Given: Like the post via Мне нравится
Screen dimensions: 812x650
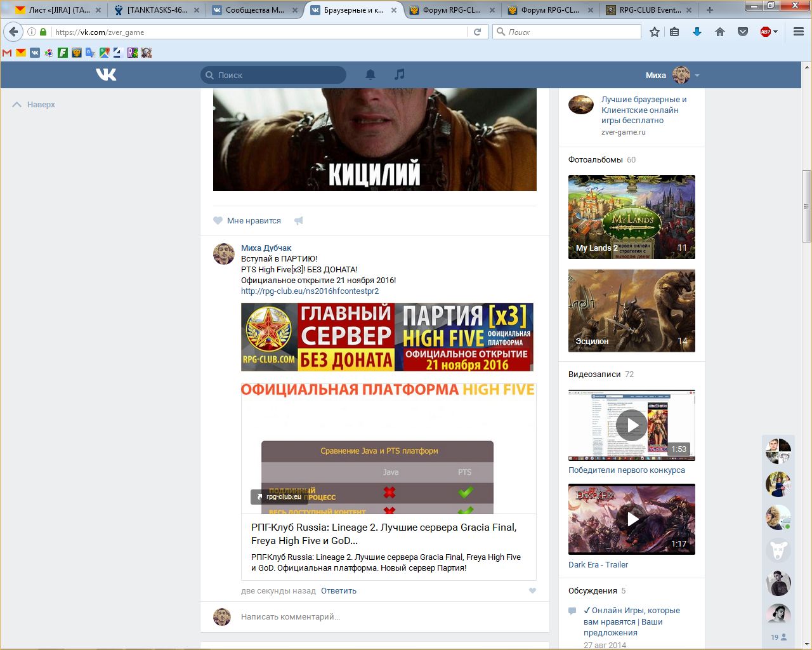Looking at the screenshot, I should tap(247, 221).
